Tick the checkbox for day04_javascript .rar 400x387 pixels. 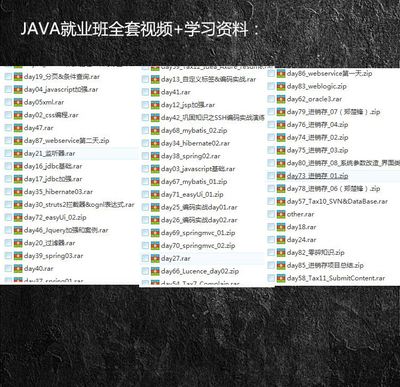pos(8,89)
